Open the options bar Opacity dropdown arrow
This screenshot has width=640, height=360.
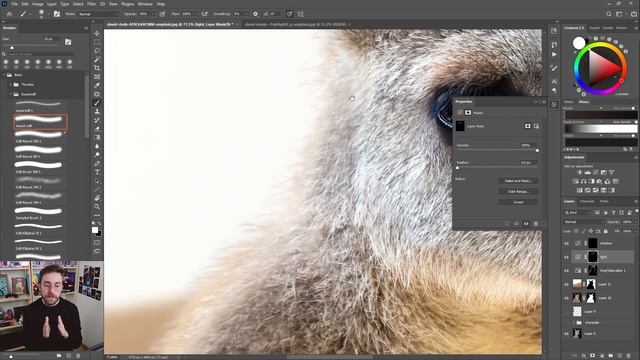click(153, 14)
